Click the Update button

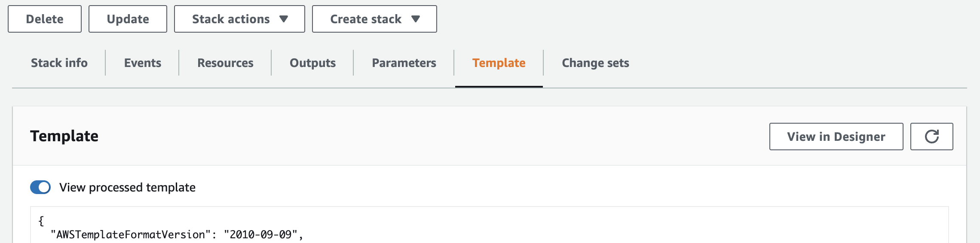[x=128, y=19]
